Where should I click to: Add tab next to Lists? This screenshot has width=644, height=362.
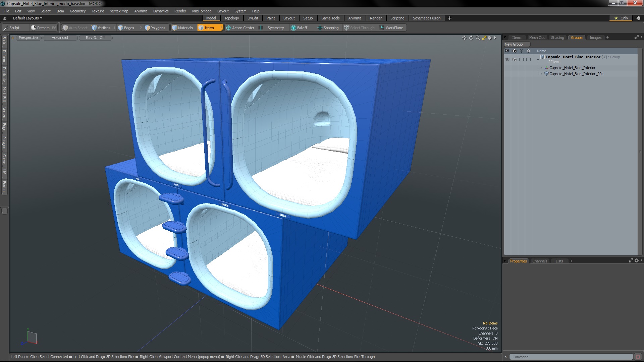[x=571, y=261]
